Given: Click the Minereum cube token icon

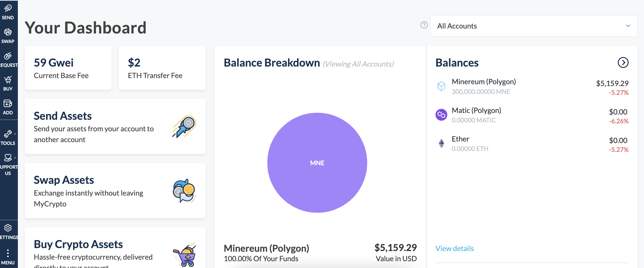Looking at the screenshot, I should pyautogui.click(x=441, y=86).
